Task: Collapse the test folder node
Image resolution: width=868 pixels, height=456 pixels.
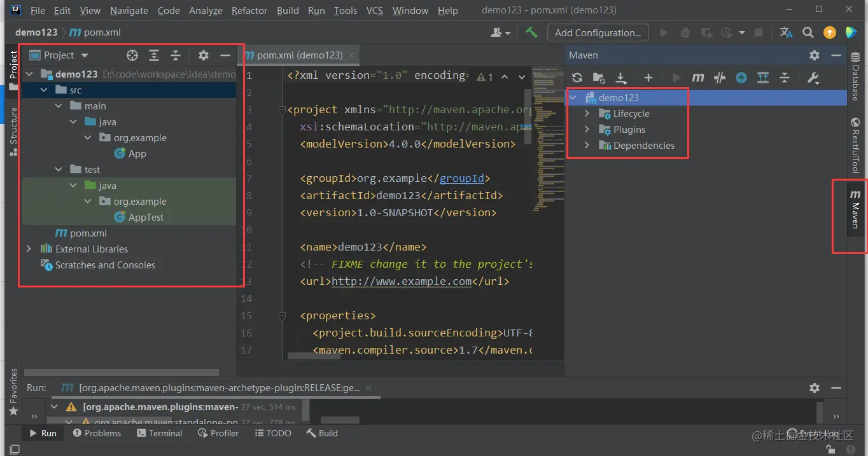Action: pyautogui.click(x=59, y=170)
